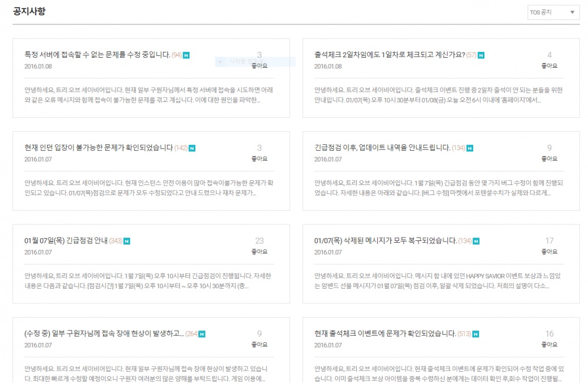Open the 현재 출석체크 이벤트에 문제가 확인 notice

385,334
